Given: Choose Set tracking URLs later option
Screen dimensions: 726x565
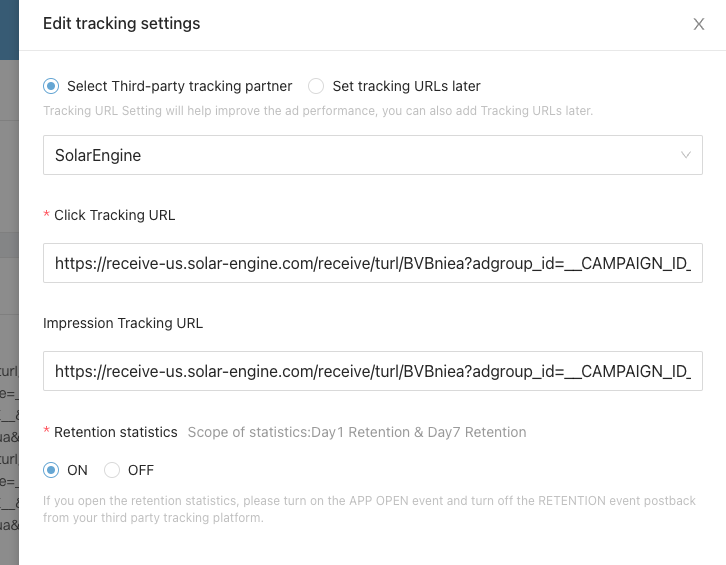Looking at the screenshot, I should click(x=316, y=86).
